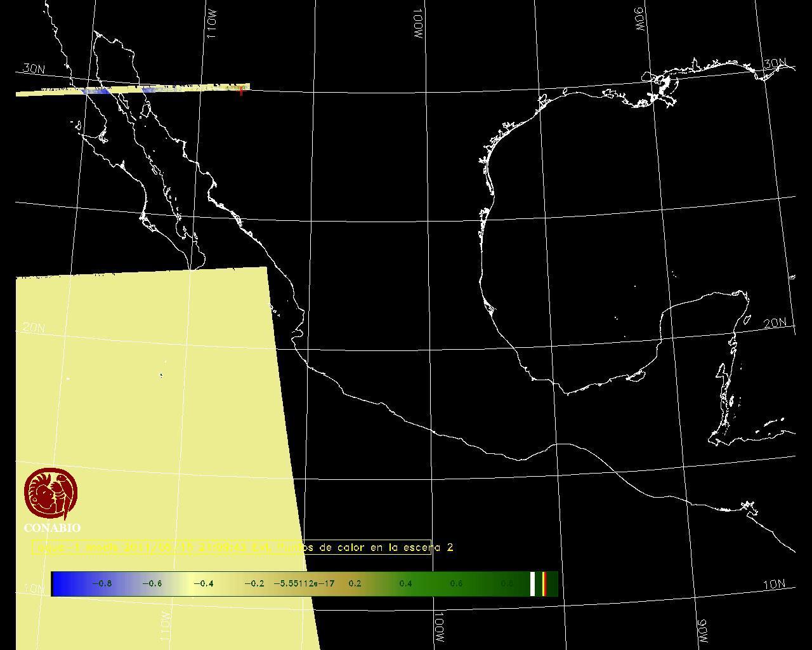Select the -0.4 value on the color scale
Image resolution: width=812 pixels, height=650 pixels.
coord(203,583)
